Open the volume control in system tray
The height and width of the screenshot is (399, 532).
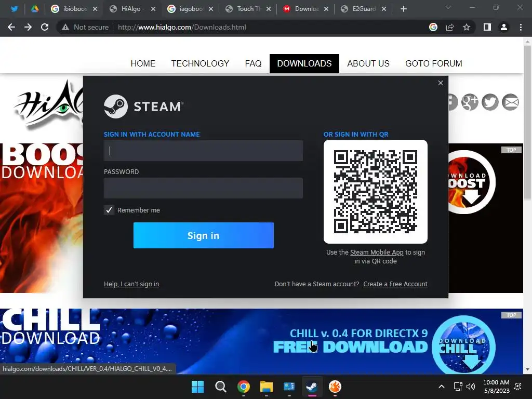471,387
